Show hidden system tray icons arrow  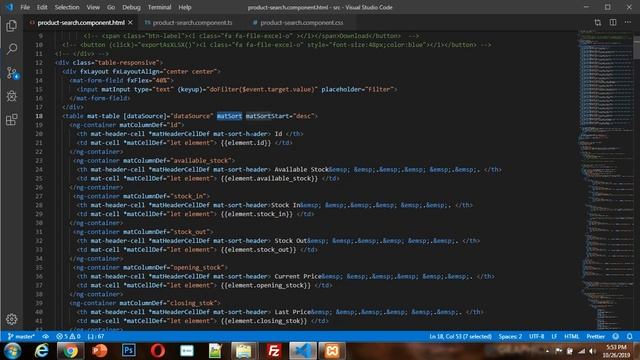pos(547,351)
